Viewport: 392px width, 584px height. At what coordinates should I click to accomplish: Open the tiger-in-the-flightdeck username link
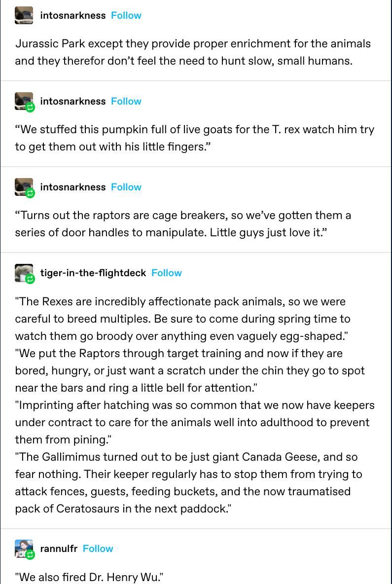coord(93,273)
